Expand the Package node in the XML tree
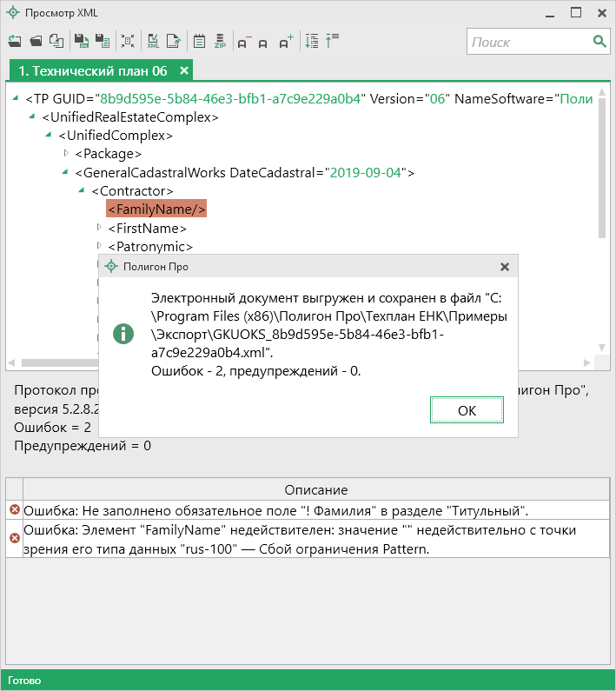Viewport: 616px width, 691px height. pyautogui.click(x=66, y=154)
